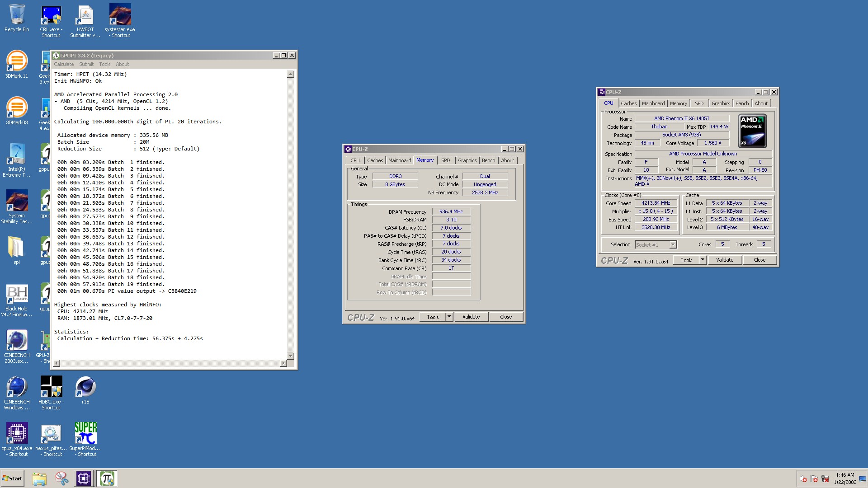Open 3DMark03 desktop icon

[x=17, y=111]
